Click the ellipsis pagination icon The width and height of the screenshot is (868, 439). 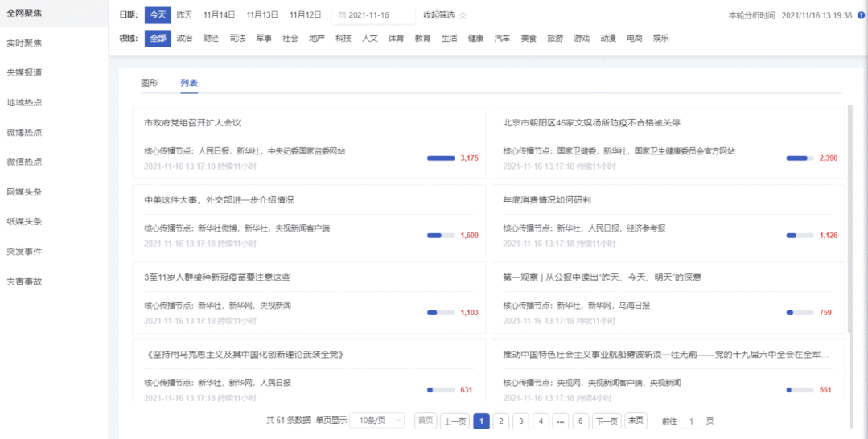click(561, 421)
